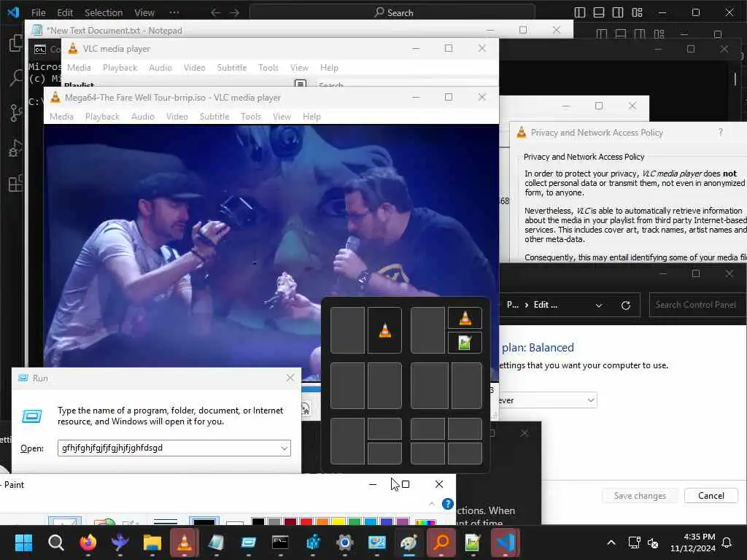This screenshot has height=560, width=747.
Task: Switch to Command Prompt on the taskbar
Action: point(280,542)
